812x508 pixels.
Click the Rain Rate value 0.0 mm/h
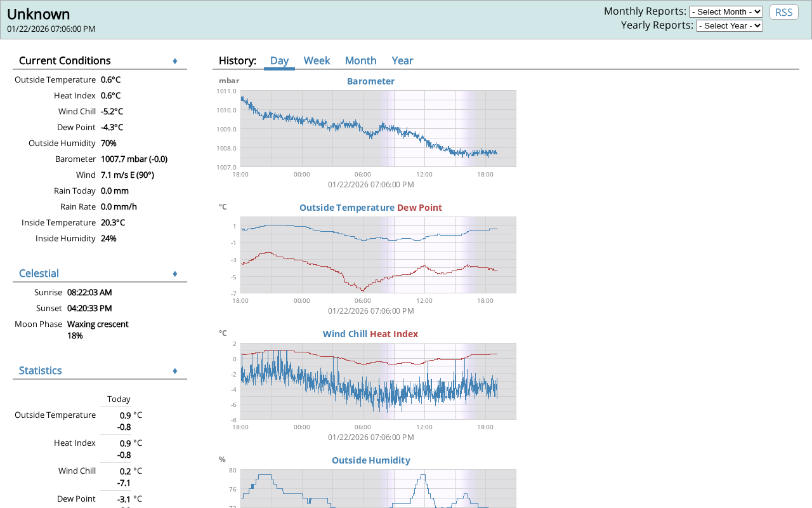[x=119, y=207]
